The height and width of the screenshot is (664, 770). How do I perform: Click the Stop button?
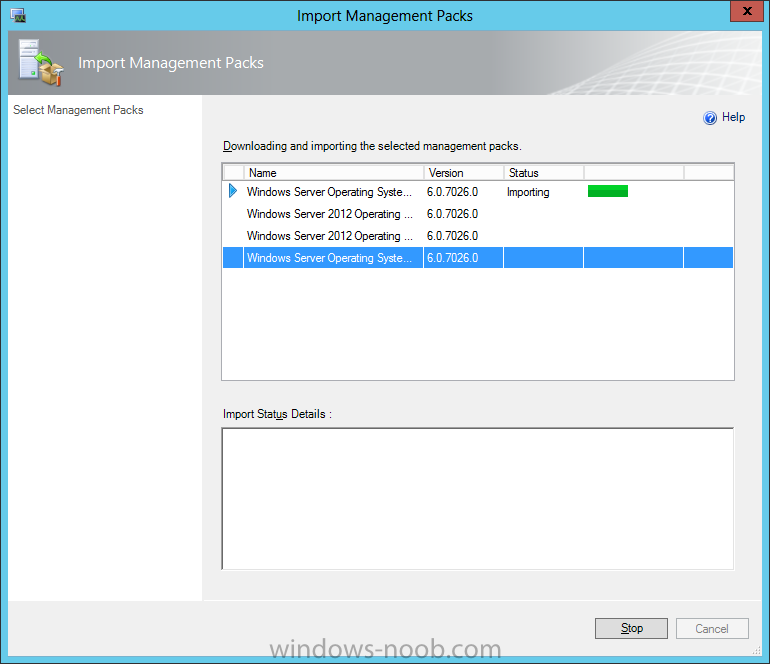point(631,628)
